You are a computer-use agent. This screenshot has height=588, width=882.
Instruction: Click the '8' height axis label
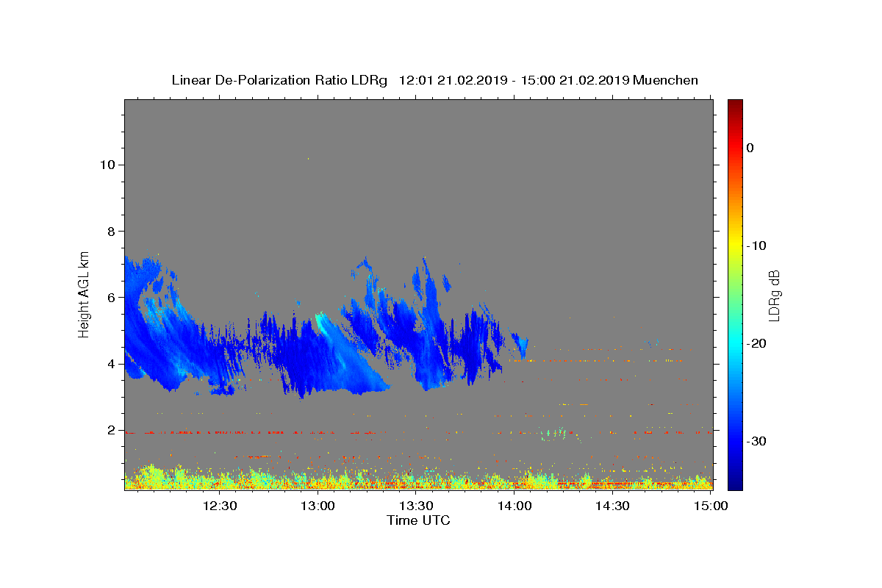pos(112,231)
